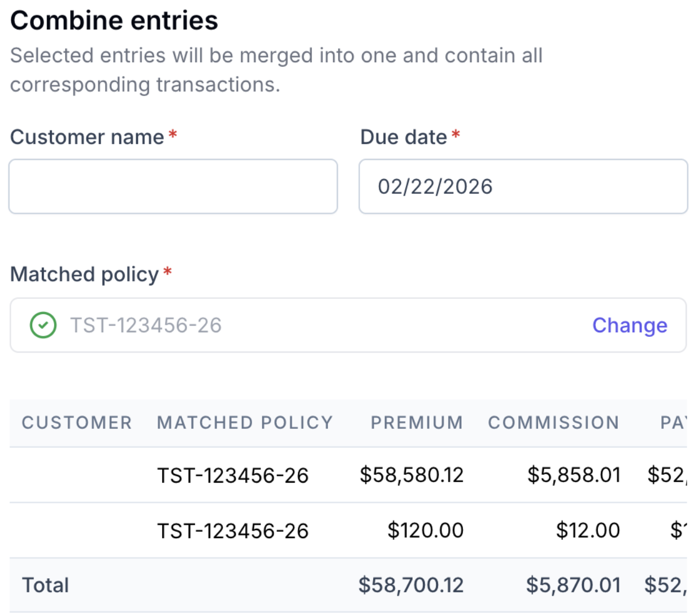Viewport: 693px width, 616px height.
Task: Select the second row policy TST-123456-26
Action: [233, 531]
